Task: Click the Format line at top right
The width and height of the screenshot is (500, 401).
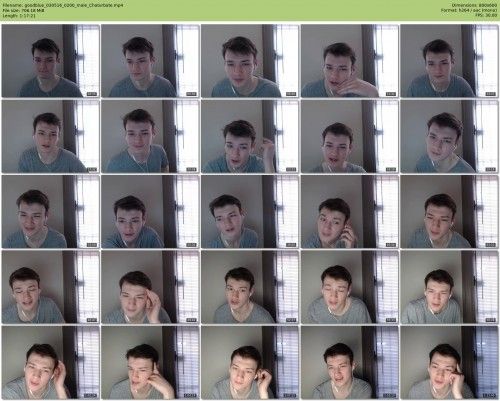Action: pyautogui.click(x=469, y=10)
